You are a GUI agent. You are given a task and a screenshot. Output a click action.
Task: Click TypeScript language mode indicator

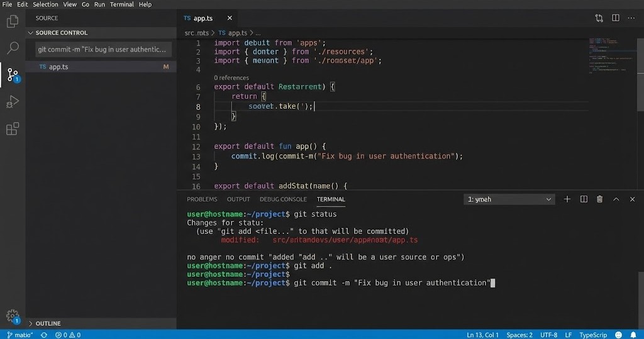click(x=593, y=335)
